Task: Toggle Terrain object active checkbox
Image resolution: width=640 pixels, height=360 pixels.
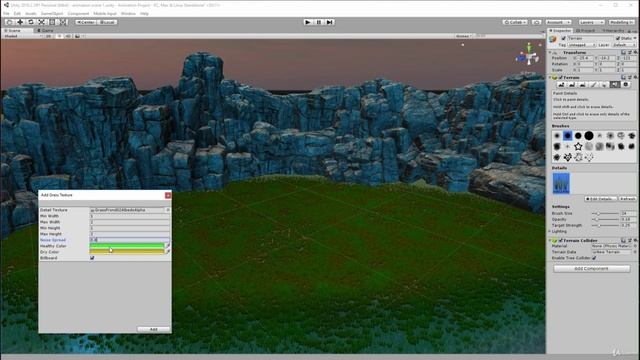Action: coord(563,38)
